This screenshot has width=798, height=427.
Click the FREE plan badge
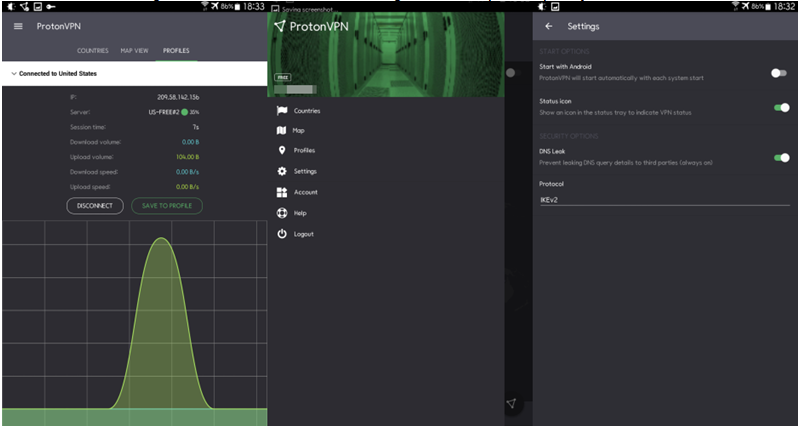click(x=281, y=77)
